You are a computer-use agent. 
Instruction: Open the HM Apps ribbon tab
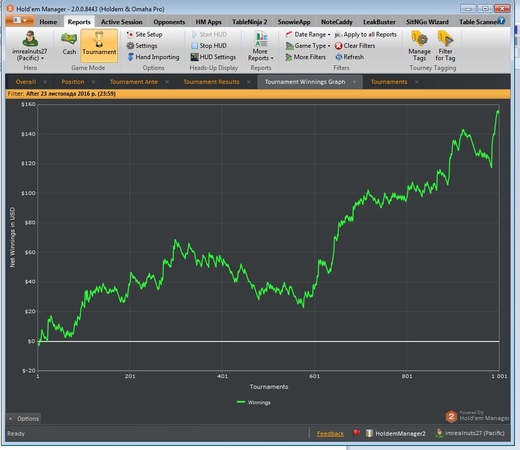pyautogui.click(x=208, y=22)
